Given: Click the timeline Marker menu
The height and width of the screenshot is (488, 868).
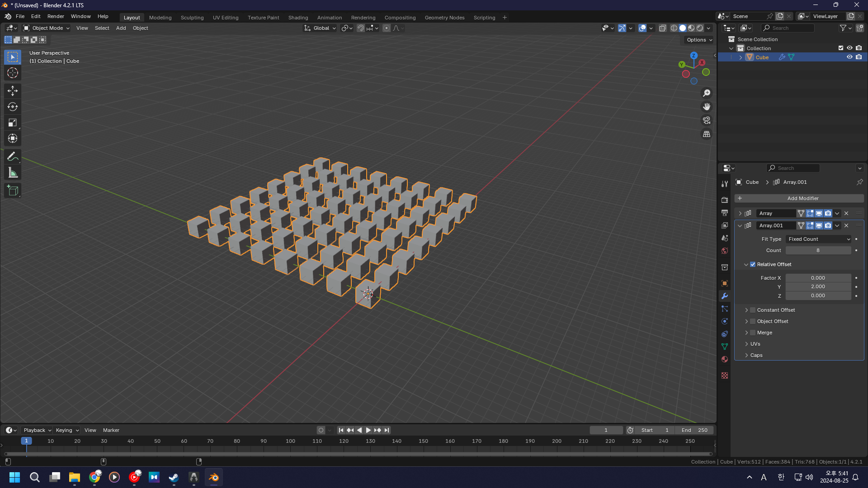Looking at the screenshot, I should (x=111, y=430).
